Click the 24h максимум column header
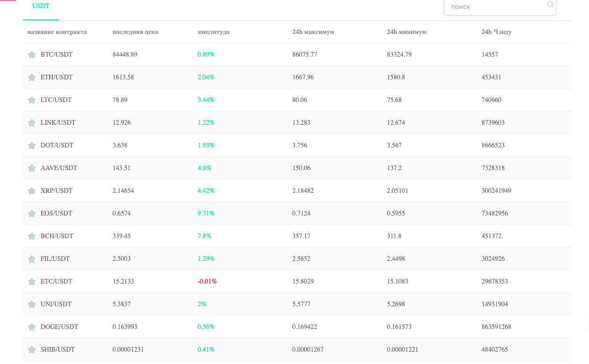The width and height of the screenshot is (589, 364). [313, 32]
